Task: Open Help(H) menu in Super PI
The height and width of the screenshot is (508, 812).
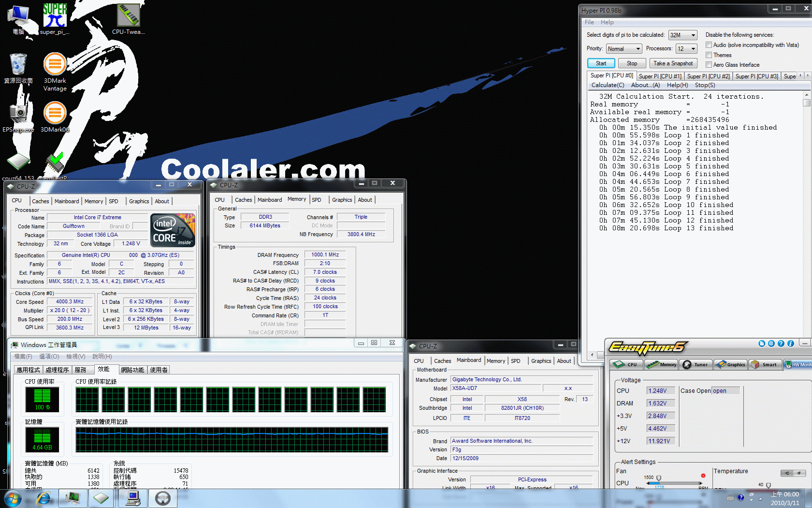Action: click(x=677, y=85)
